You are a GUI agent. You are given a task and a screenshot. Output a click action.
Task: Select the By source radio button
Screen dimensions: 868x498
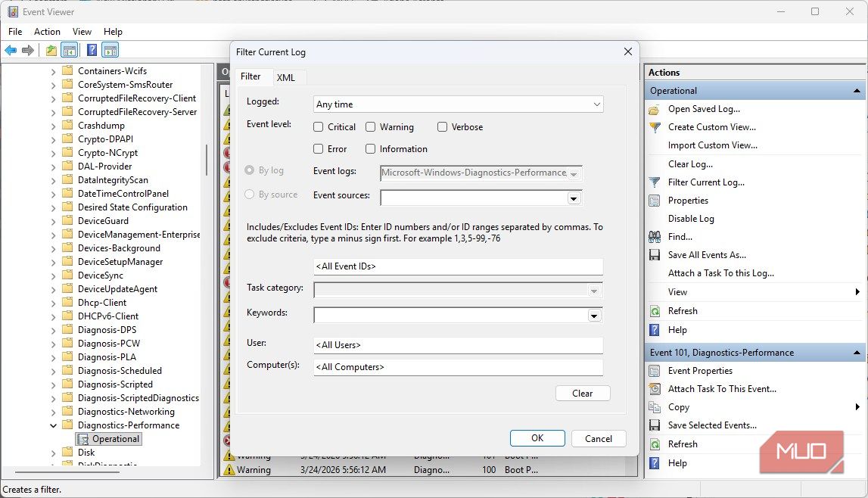[x=249, y=195]
